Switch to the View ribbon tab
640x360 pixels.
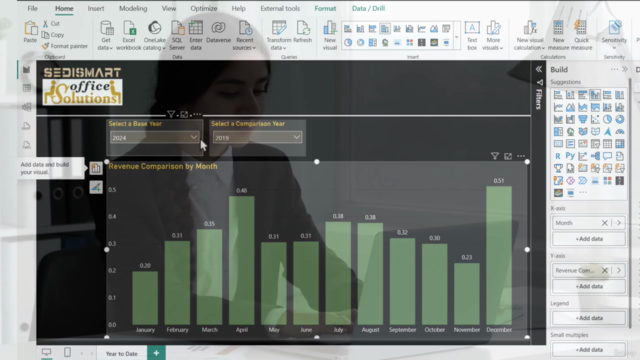(x=169, y=9)
